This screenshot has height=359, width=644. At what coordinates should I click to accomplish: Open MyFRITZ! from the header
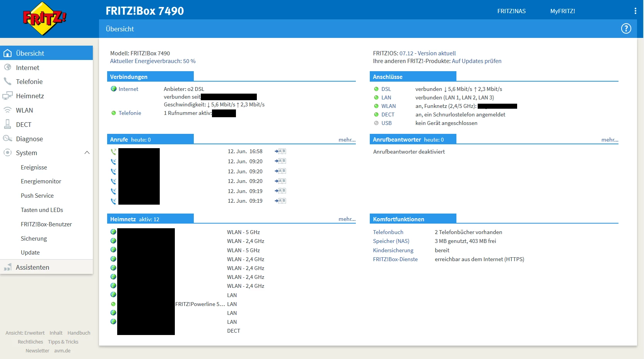[x=563, y=11]
